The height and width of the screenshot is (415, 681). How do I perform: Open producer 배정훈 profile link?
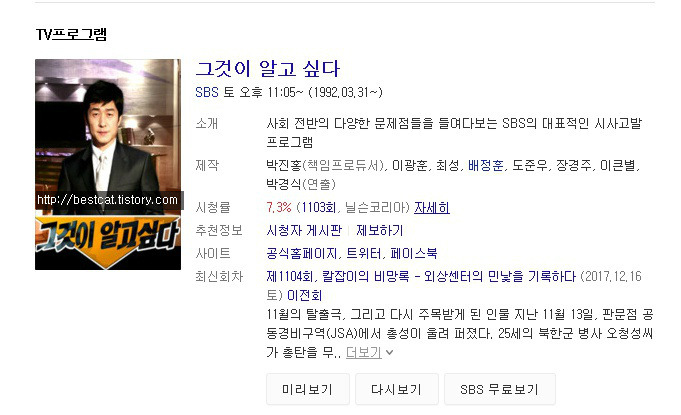click(486, 165)
